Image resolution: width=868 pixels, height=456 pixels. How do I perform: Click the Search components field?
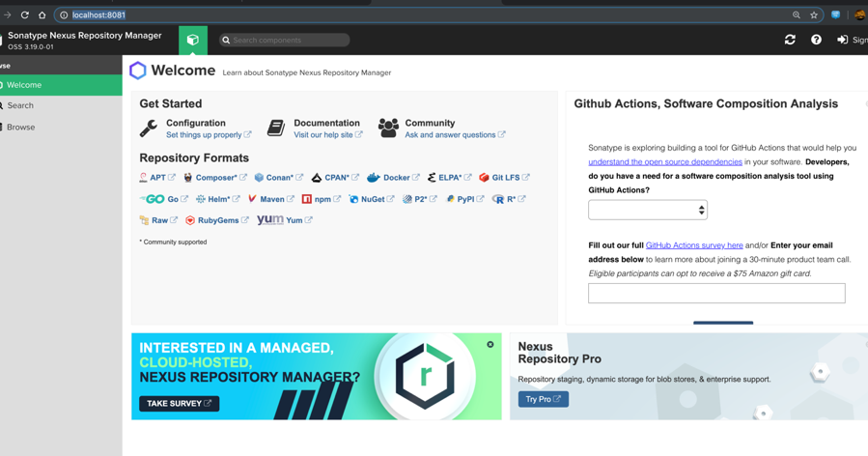click(285, 40)
